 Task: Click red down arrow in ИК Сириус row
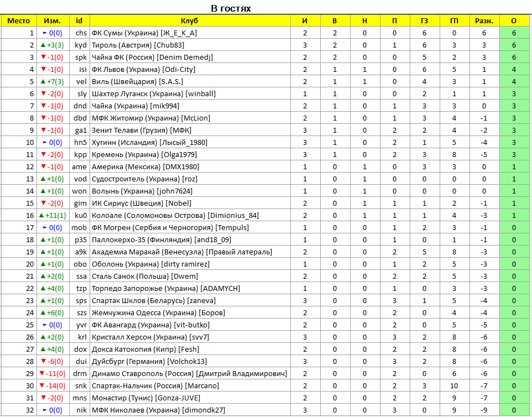click(x=43, y=203)
